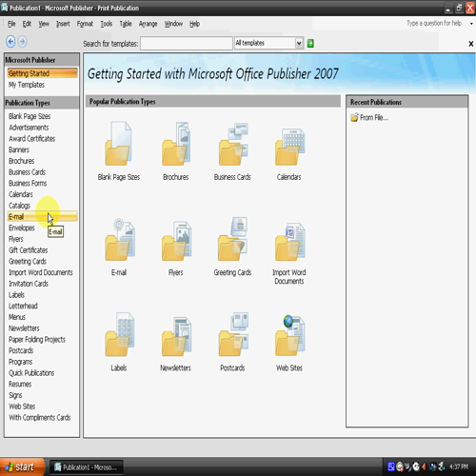Select Gift Certificates in the sidebar list
This screenshot has height=476, width=476.
pos(29,250)
